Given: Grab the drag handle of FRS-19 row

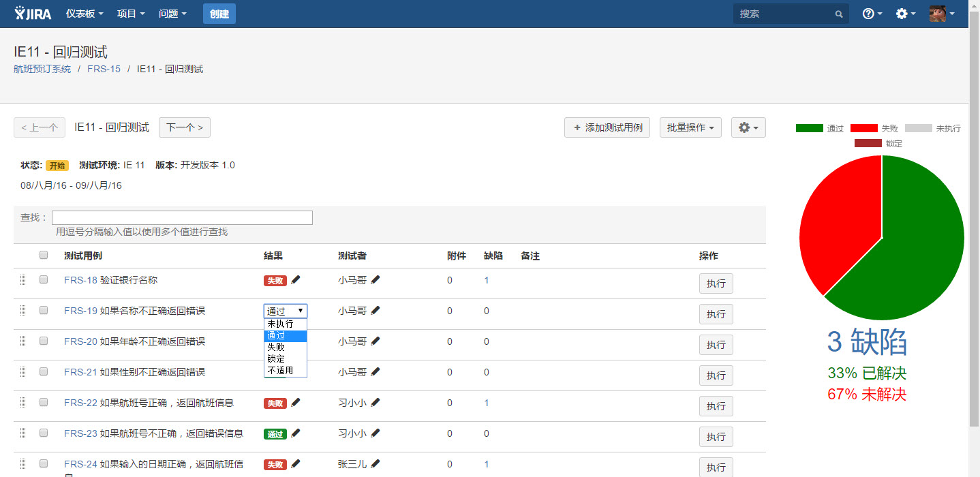Looking at the screenshot, I should point(22,310).
